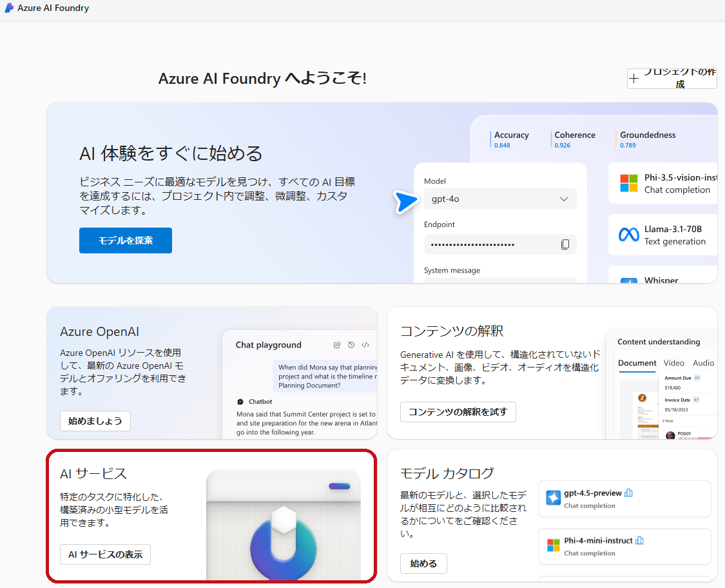Click 始めましょう in Azure OpenAI card
Viewport: 725px width, 588px height.
[95, 421]
